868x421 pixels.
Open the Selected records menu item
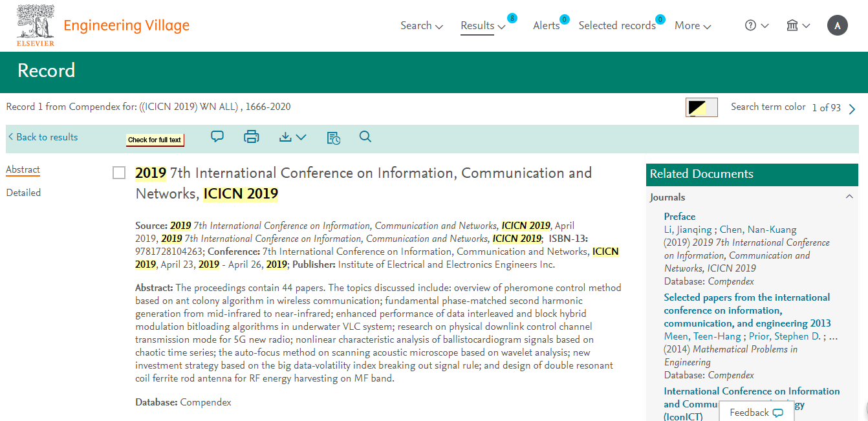pos(617,26)
